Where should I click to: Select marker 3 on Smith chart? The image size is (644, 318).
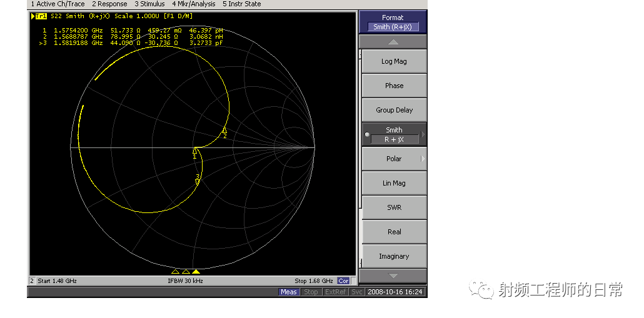click(x=198, y=180)
